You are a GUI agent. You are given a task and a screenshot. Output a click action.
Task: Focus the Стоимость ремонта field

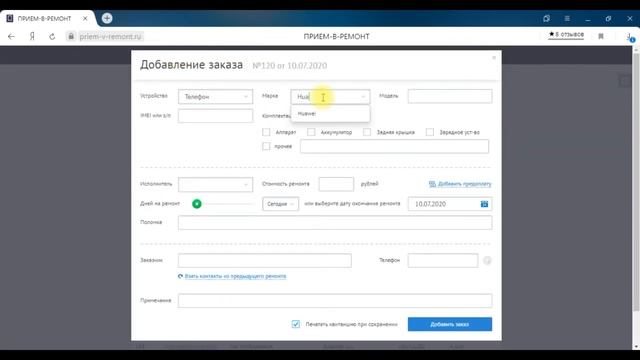(336, 184)
